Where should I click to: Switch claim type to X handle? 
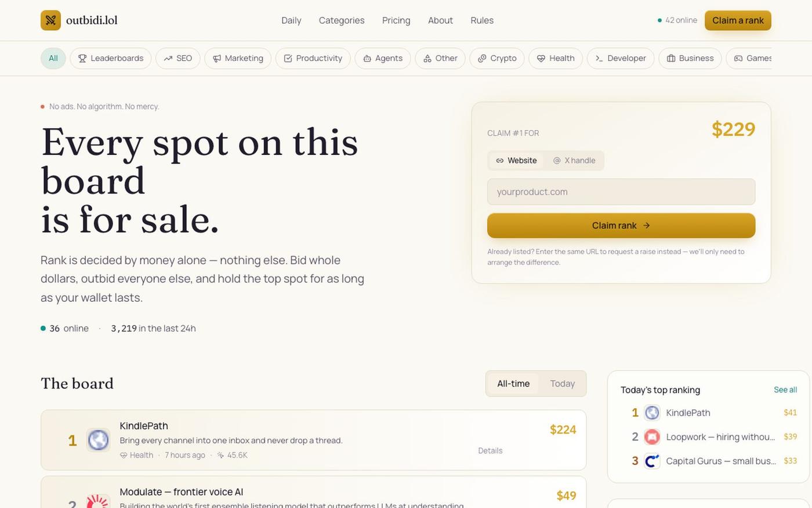(x=574, y=161)
